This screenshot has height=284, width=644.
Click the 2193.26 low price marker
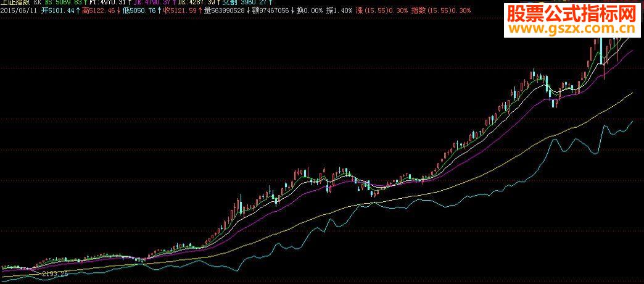[55, 274]
